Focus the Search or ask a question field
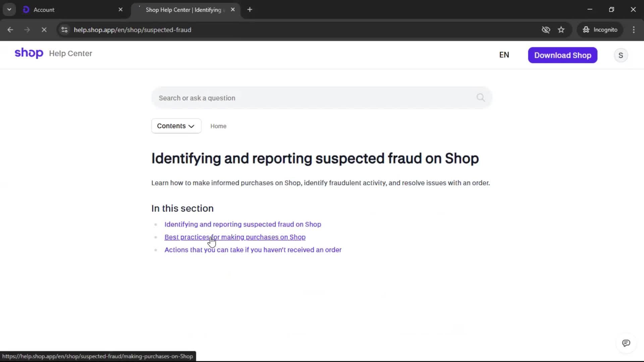 (x=312, y=98)
